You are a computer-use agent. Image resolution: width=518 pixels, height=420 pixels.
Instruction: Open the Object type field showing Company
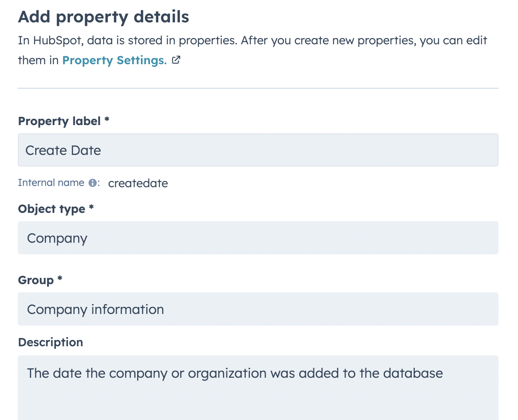coord(258,238)
